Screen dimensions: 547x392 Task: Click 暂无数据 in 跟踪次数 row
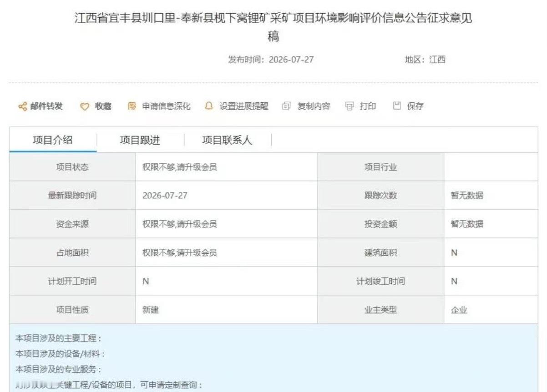[x=467, y=196]
